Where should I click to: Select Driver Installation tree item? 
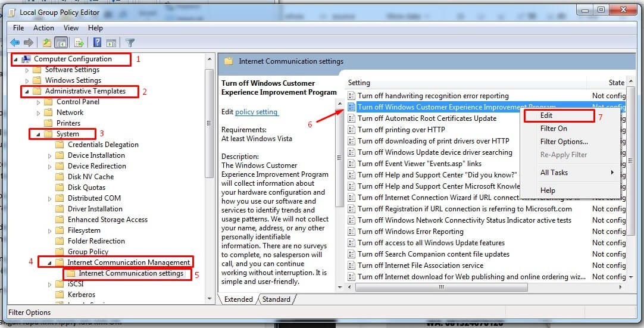coord(95,209)
